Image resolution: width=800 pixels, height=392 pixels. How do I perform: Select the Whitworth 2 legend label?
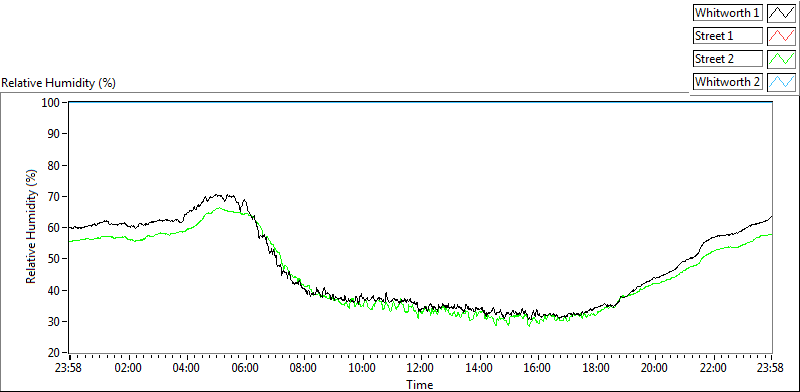point(728,82)
